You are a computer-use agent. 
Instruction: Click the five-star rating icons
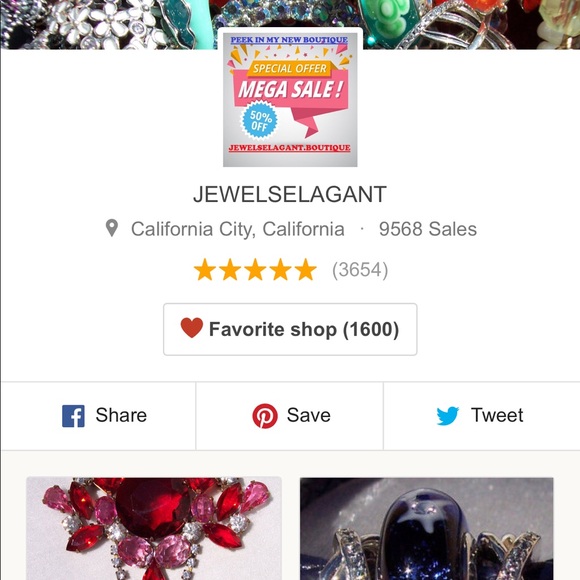coord(255,269)
